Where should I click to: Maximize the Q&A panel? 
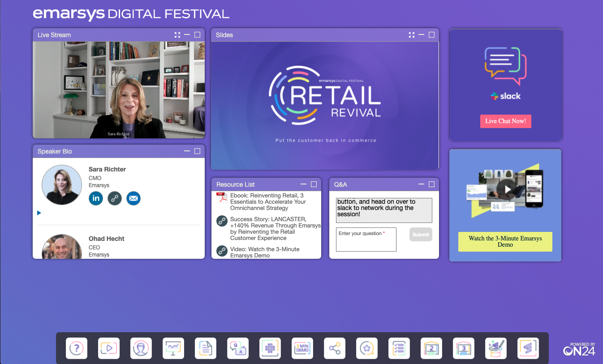click(432, 184)
